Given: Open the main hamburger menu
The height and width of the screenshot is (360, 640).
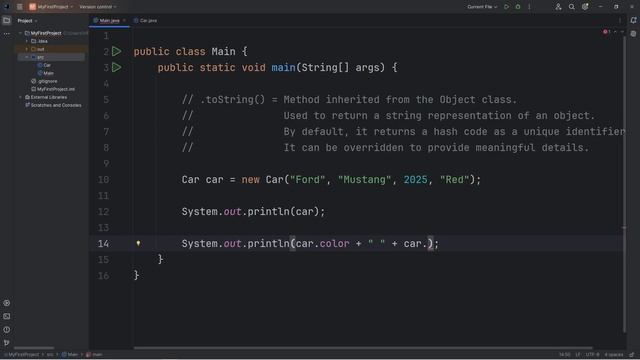Looking at the screenshot, I should coord(19,7).
